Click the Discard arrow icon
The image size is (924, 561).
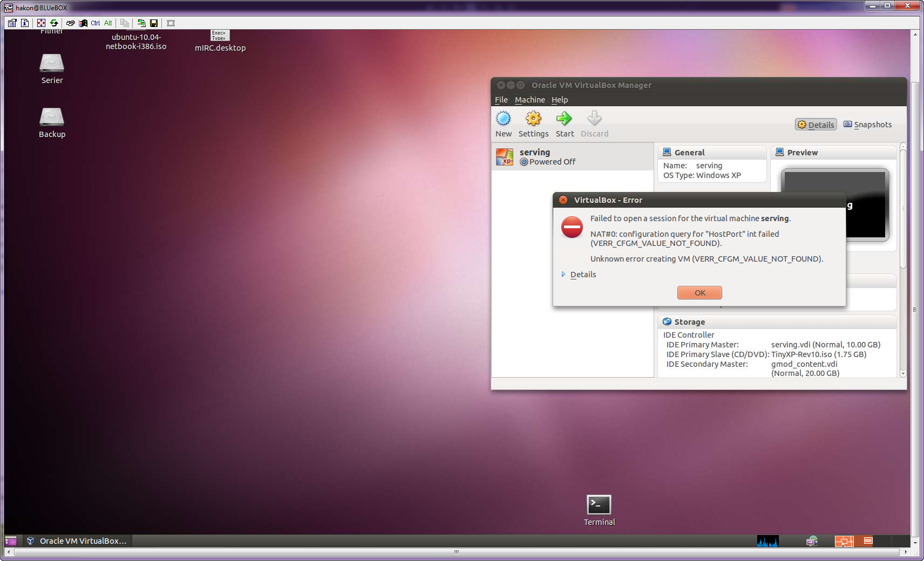click(x=594, y=124)
